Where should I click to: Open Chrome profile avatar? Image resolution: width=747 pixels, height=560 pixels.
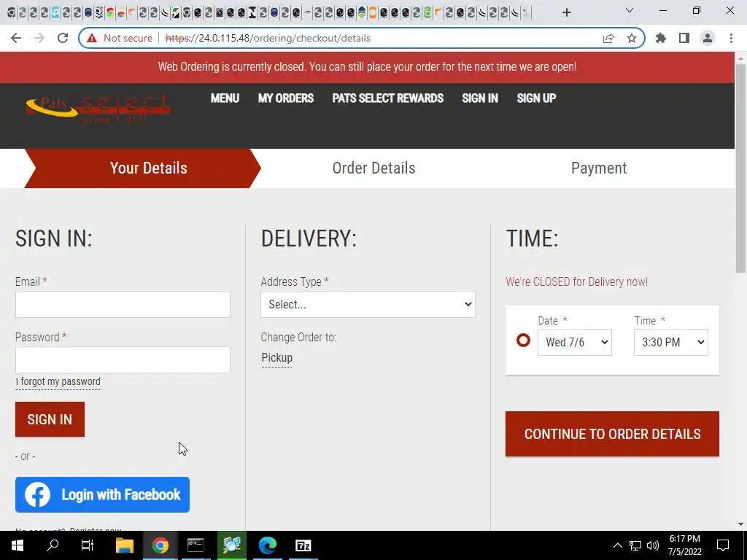coord(708,38)
